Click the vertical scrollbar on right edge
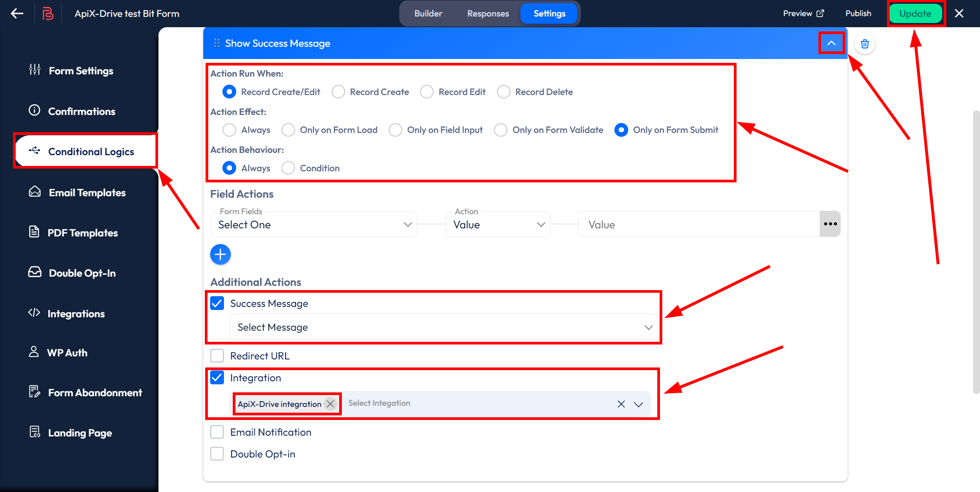 pyautogui.click(x=976, y=252)
